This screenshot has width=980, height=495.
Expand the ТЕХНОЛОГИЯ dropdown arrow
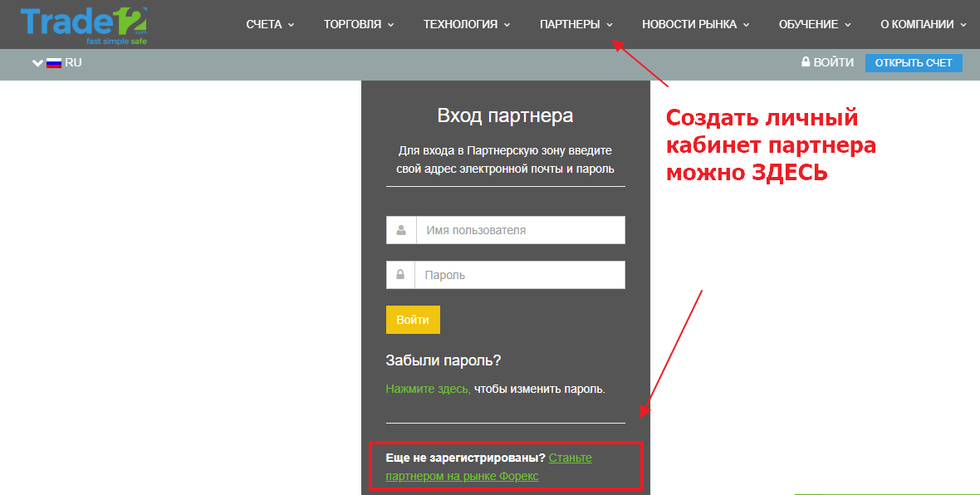507,25
